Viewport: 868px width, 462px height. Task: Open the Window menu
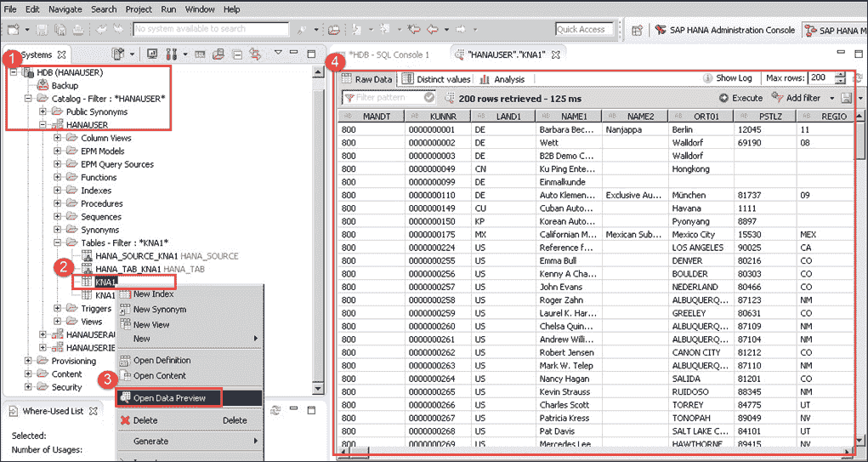200,9
